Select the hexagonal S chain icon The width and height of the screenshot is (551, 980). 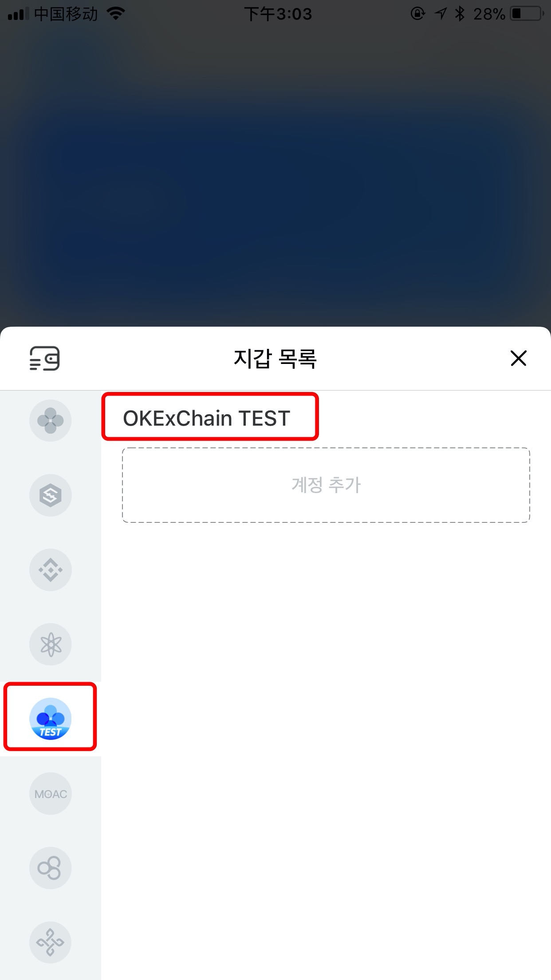pos(51,495)
